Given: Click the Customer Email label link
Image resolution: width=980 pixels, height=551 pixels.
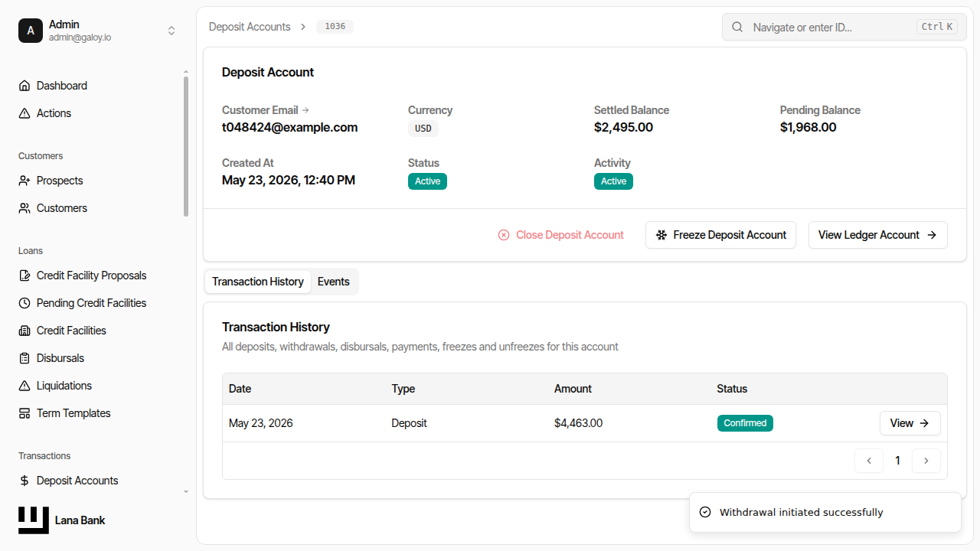Looking at the screenshot, I should (266, 110).
